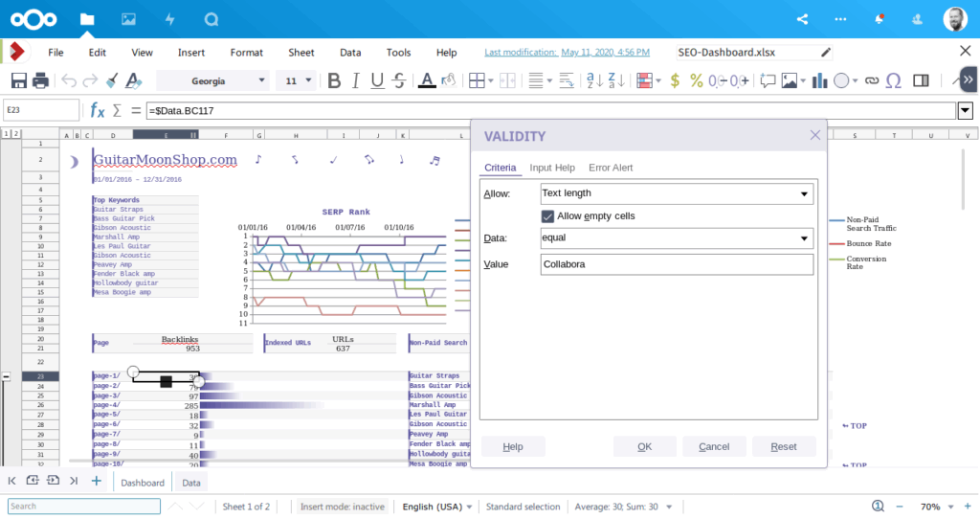Click the Currency format dollar icon
980x519 pixels.
(x=676, y=81)
